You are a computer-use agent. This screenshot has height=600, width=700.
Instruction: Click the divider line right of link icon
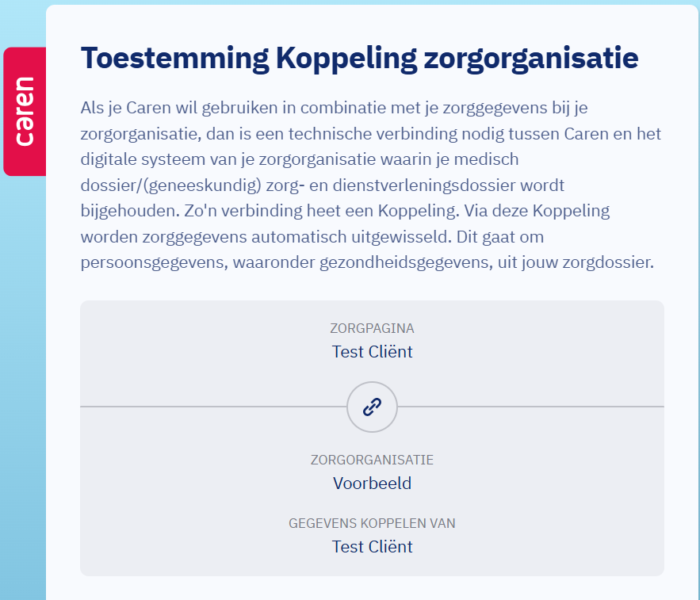[531, 407]
